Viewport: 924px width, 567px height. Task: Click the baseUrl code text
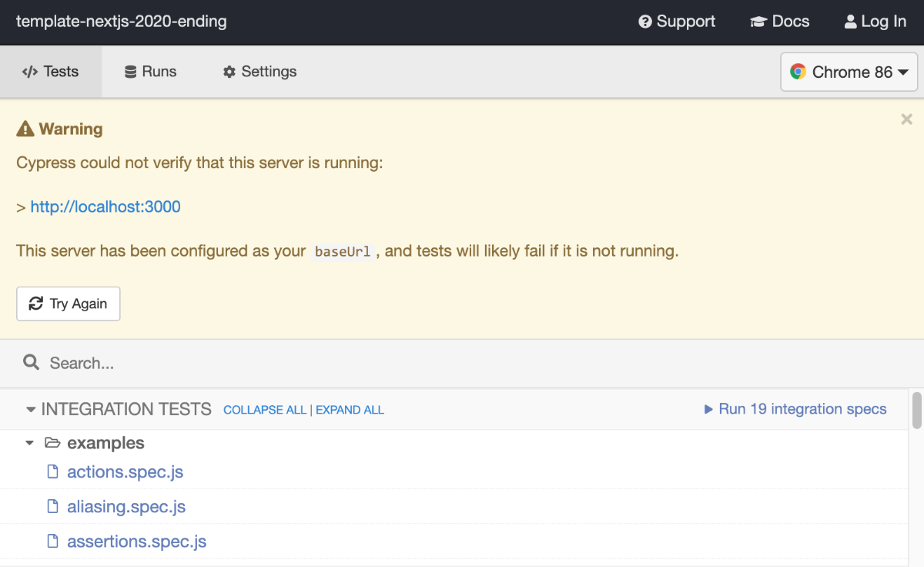tap(343, 252)
